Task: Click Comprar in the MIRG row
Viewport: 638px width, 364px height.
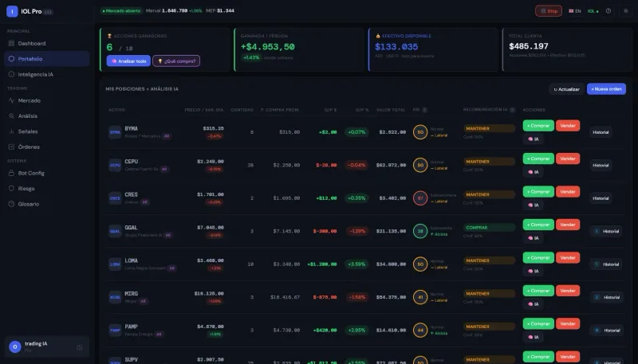Action: [538, 291]
